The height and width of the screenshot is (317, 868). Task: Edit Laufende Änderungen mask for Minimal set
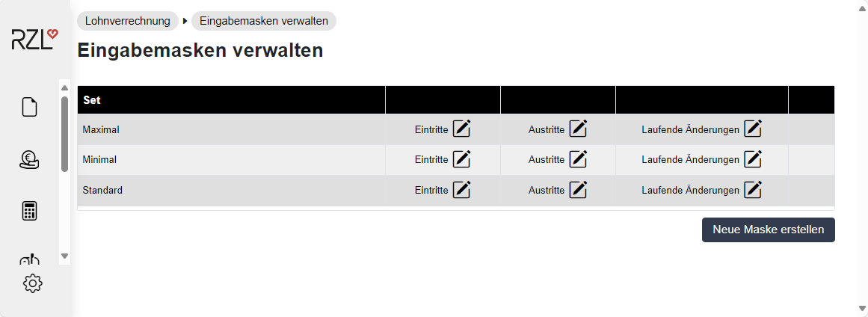(x=753, y=159)
